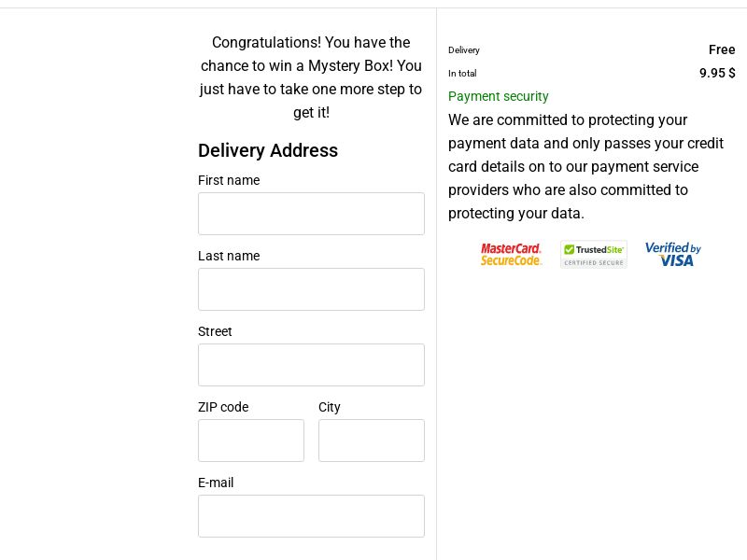Click the Free delivery price text
Screen dimensions: 747x560
point(722,49)
